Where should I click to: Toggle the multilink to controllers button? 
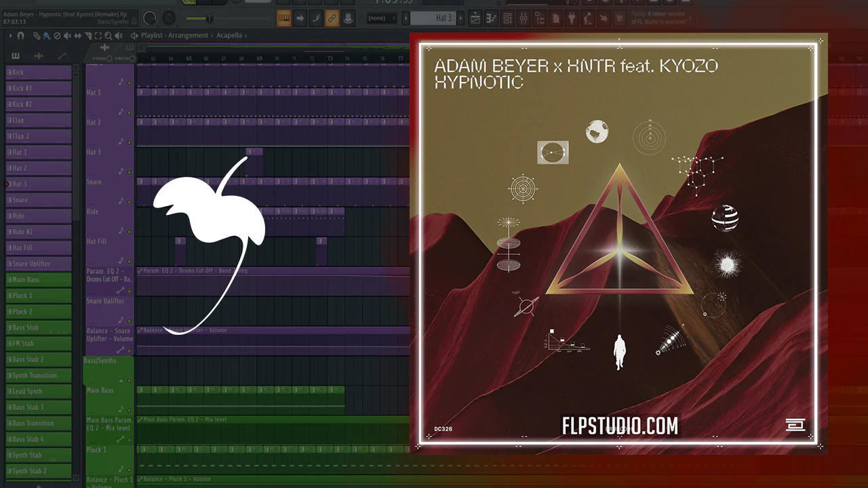click(332, 18)
